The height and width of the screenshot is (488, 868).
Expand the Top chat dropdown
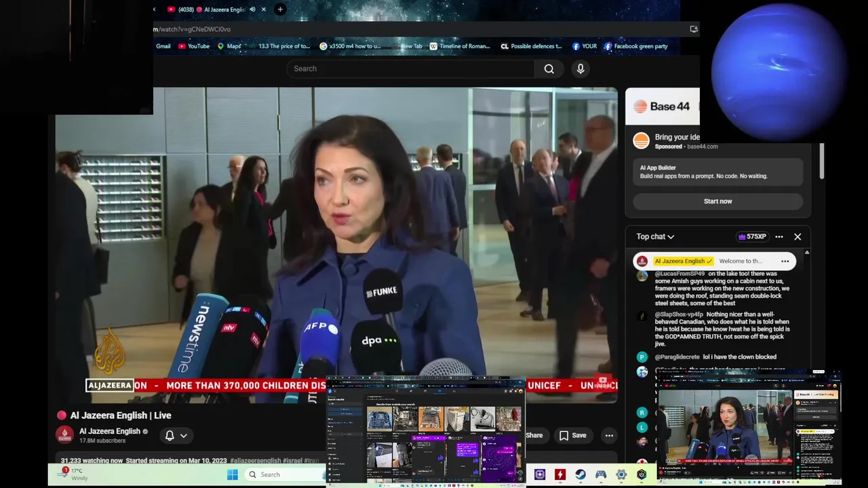[x=655, y=237]
